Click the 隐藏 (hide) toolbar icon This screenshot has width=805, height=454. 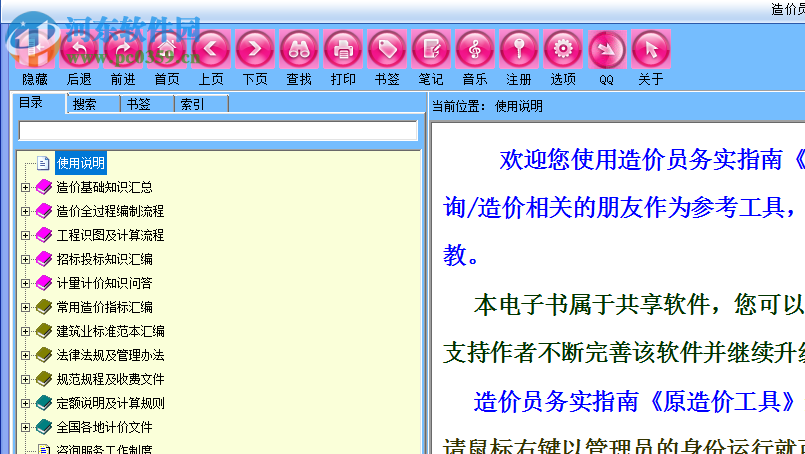[x=35, y=49]
